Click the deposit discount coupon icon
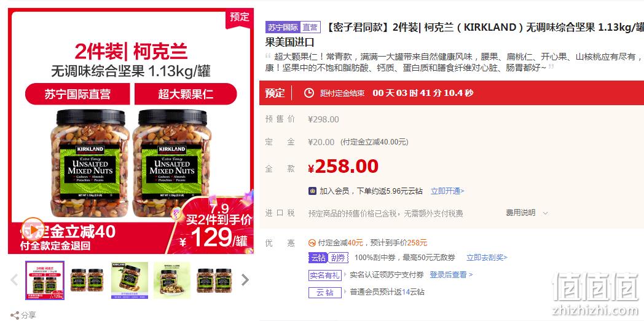Screen dimensions: 644x321 312,243
